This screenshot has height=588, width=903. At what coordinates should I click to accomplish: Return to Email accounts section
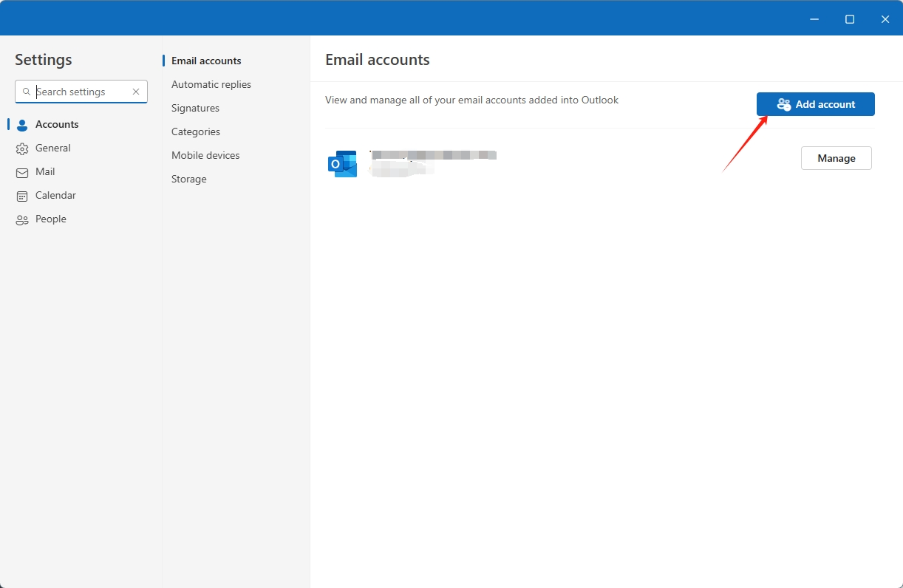207,61
